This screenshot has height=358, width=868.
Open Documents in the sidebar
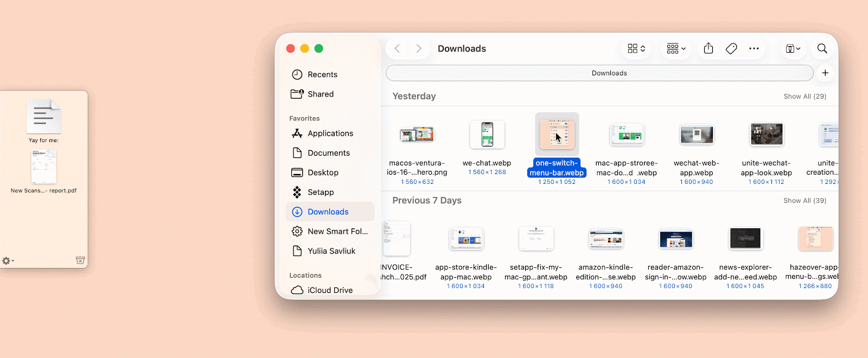330,153
